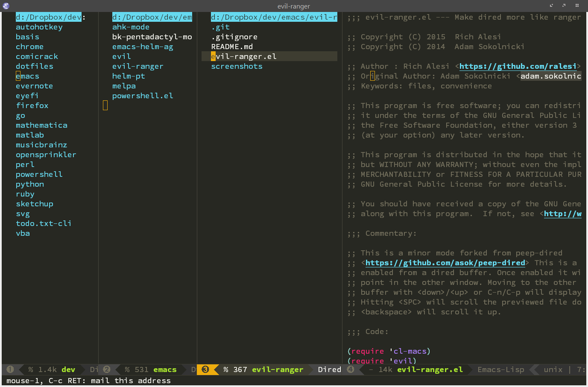Open the github.com/ralesi link
Image resolution: width=588 pixels, height=387 pixels.
pyautogui.click(x=518, y=66)
